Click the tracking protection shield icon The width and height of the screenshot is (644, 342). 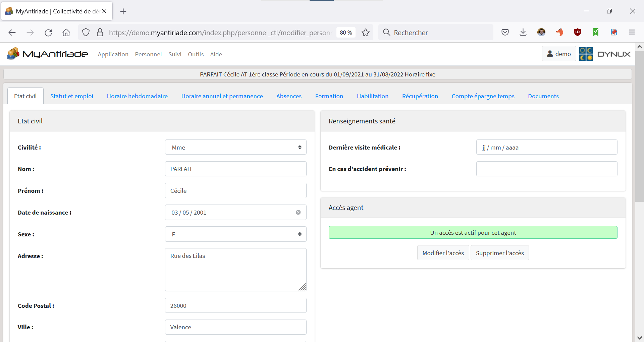point(86,33)
